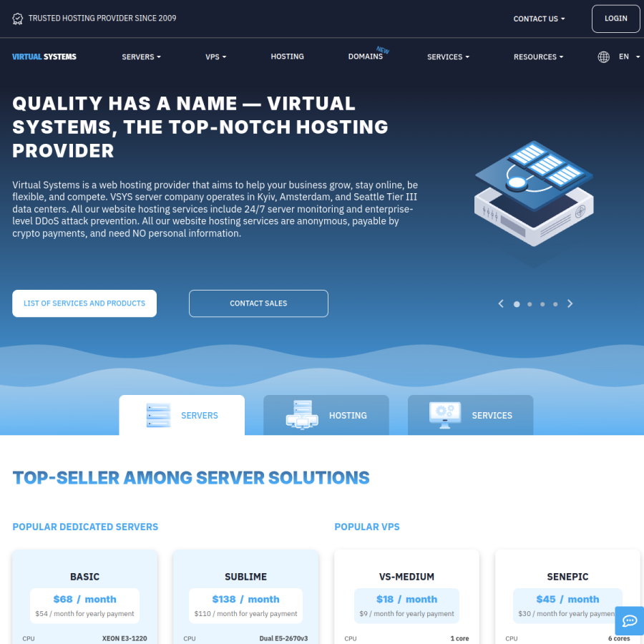Click List of Services and Products button
Viewport: 644px width, 644px height.
[x=84, y=303]
